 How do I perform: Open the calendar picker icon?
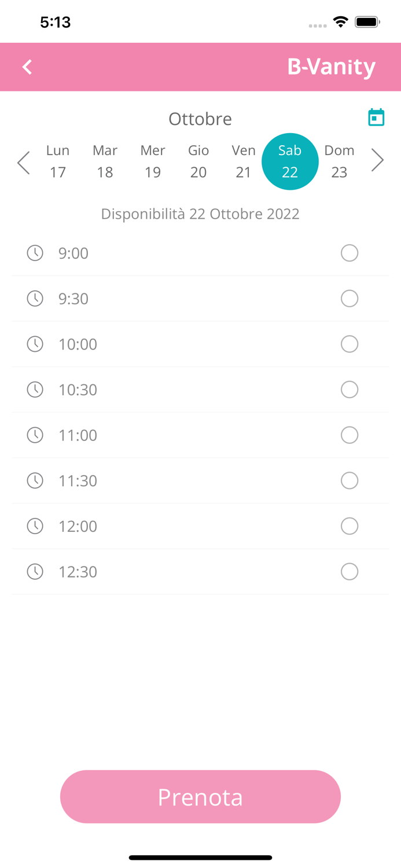(x=376, y=117)
